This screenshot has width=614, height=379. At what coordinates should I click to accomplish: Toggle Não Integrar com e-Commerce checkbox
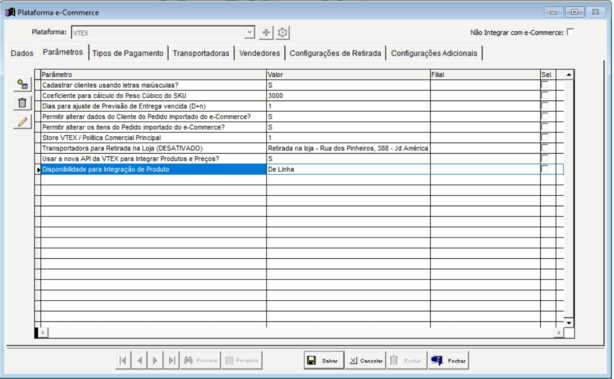click(x=571, y=32)
